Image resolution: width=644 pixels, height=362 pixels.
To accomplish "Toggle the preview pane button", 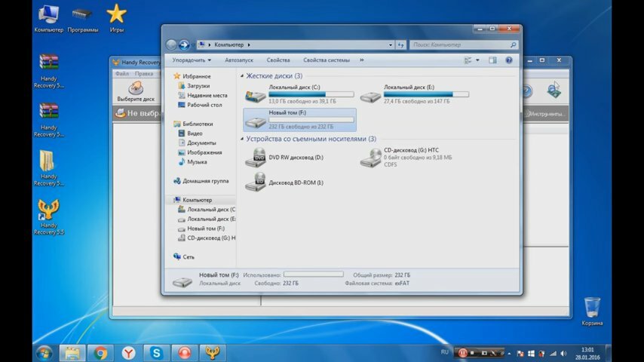I will 492,60.
